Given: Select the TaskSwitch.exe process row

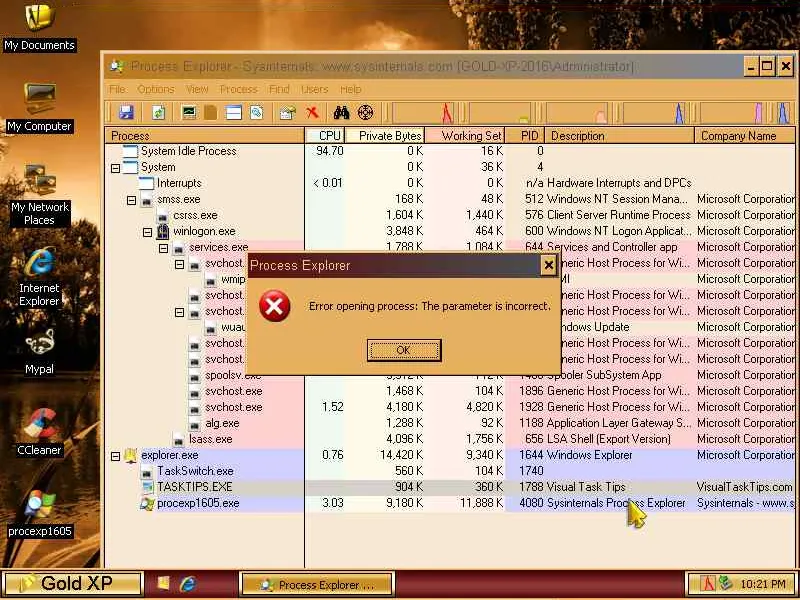Looking at the screenshot, I should pyautogui.click(x=450, y=471).
